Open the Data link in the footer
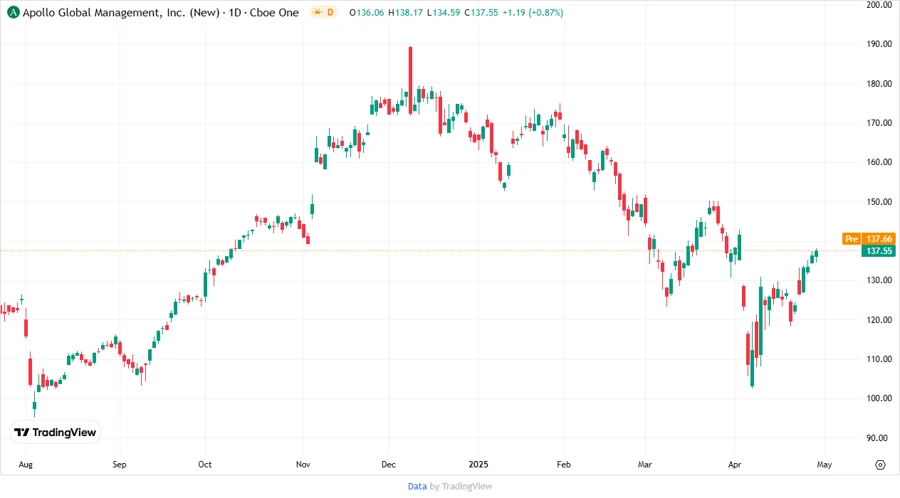Image resolution: width=900 pixels, height=498 pixels. coord(417,486)
